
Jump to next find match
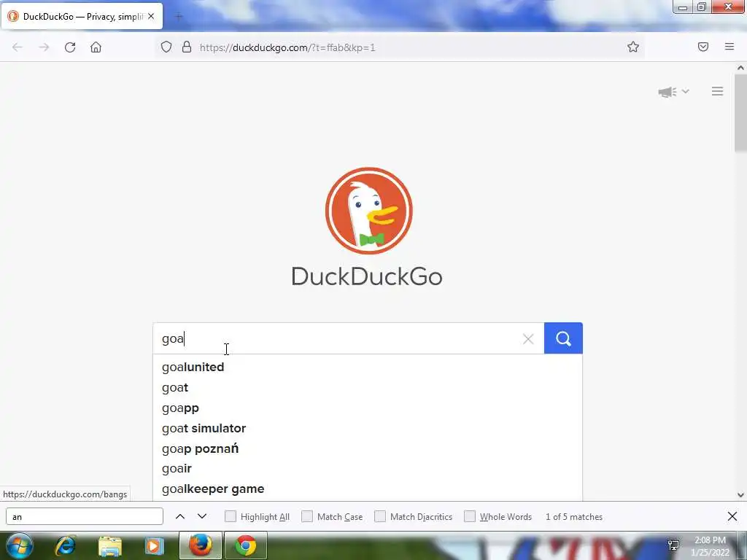click(x=202, y=517)
